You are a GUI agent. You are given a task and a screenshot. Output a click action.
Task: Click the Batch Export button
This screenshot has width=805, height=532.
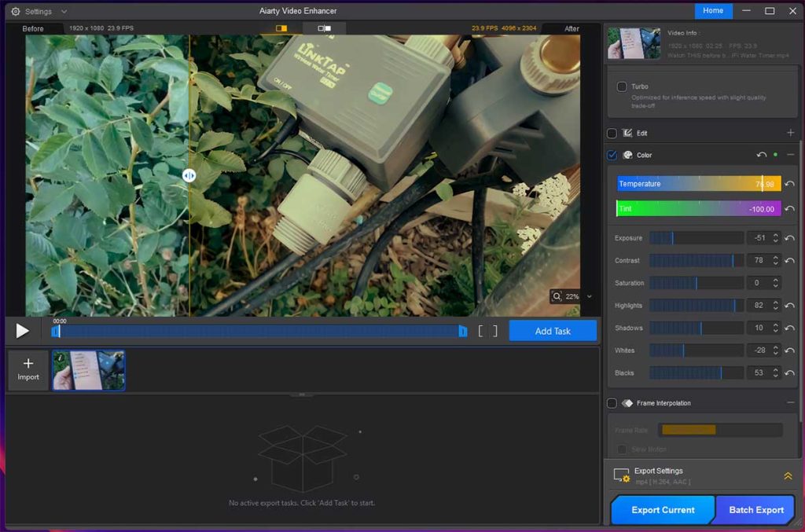click(x=755, y=510)
